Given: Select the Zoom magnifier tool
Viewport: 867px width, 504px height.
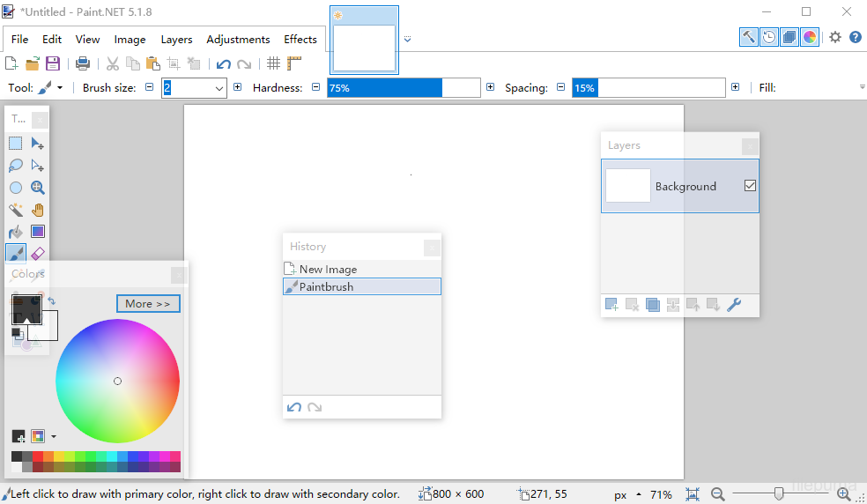Looking at the screenshot, I should tap(38, 188).
